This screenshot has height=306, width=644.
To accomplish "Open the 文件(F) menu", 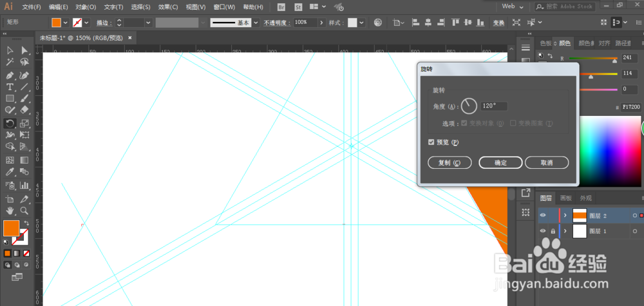I will [32, 7].
